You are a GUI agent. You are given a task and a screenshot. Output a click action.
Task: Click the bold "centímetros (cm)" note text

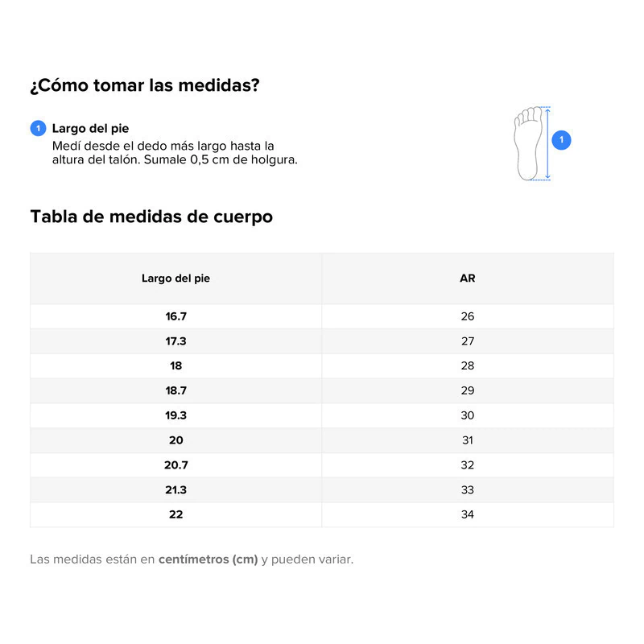tap(208, 559)
